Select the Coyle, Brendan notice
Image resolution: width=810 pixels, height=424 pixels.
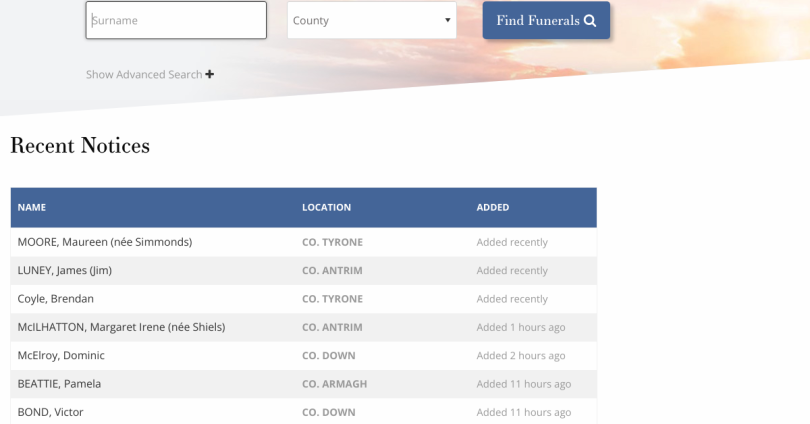tap(56, 299)
